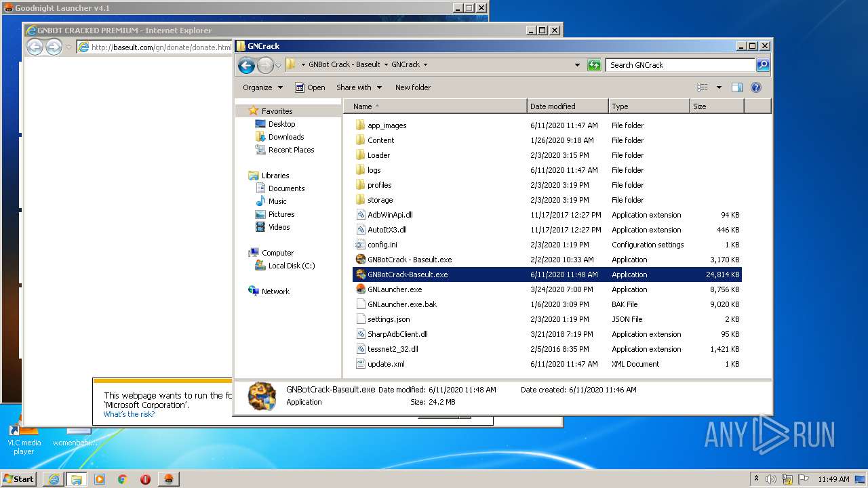Go back in Internet Explorer window
868x488 pixels.
click(x=35, y=47)
